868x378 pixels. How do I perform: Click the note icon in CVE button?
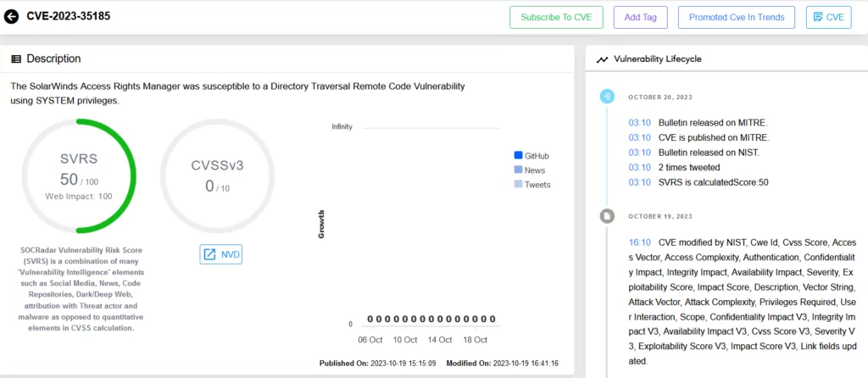click(x=818, y=17)
